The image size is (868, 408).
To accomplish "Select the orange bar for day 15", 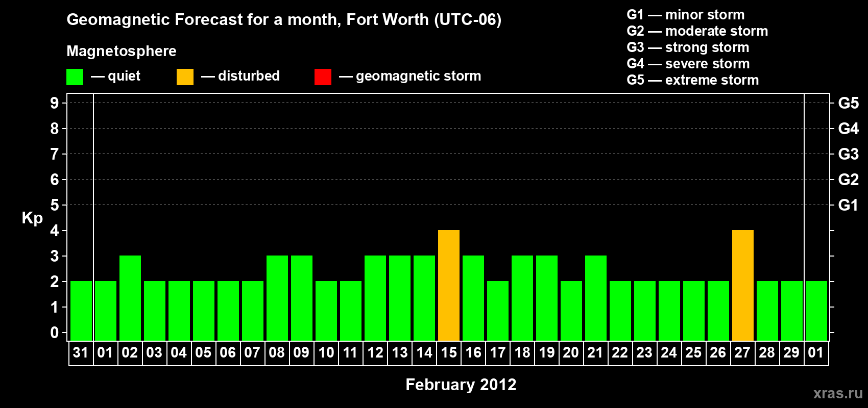I will pyautogui.click(x=449, y=285).
